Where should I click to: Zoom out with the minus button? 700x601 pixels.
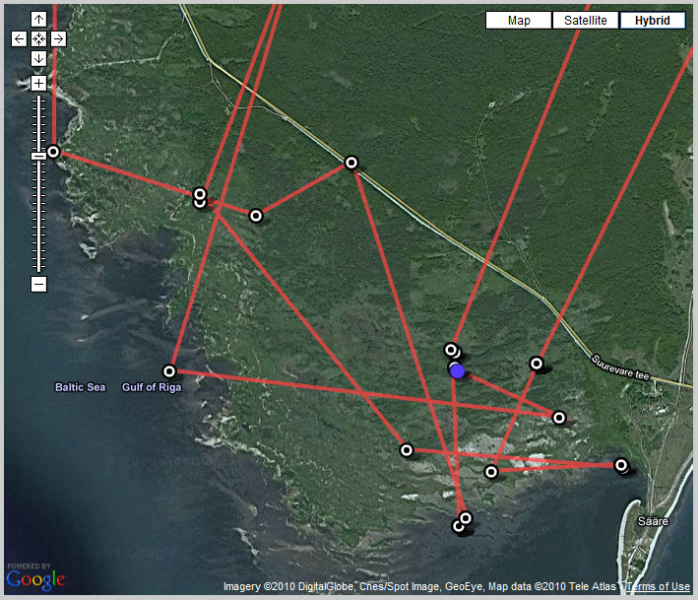click(38, 285)
